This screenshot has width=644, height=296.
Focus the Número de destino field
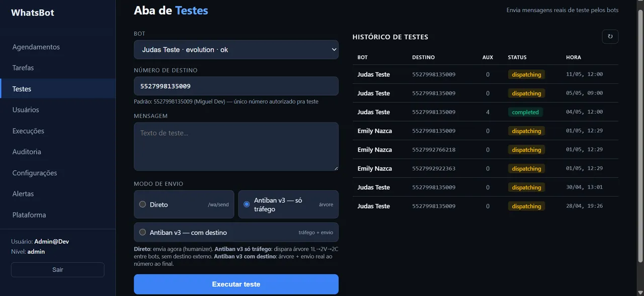click(236, 86)
